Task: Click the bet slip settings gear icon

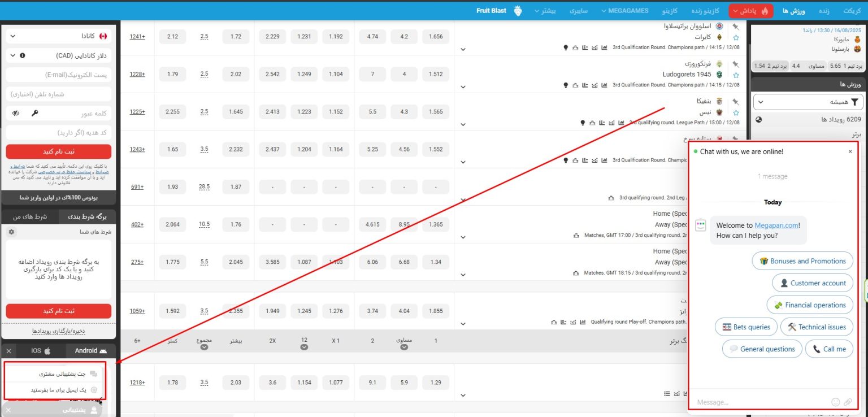Action: [x=12, y=232]
